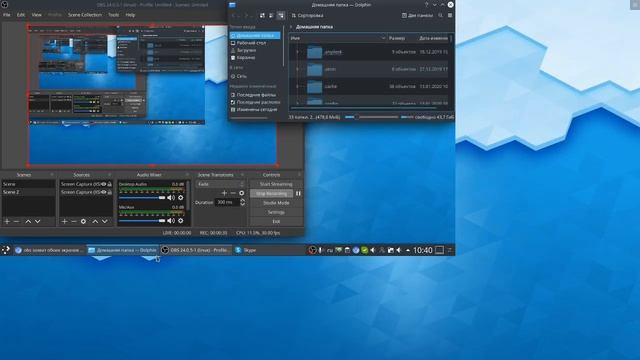Remove the transition with the Scene Transitions minus icon

tap(233, 193)
